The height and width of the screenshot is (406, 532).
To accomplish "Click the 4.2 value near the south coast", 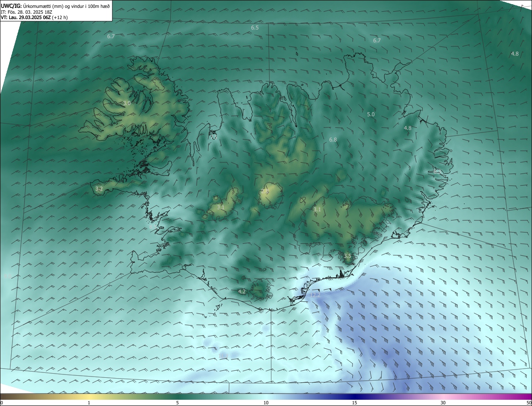I will (x=242, y=292).
